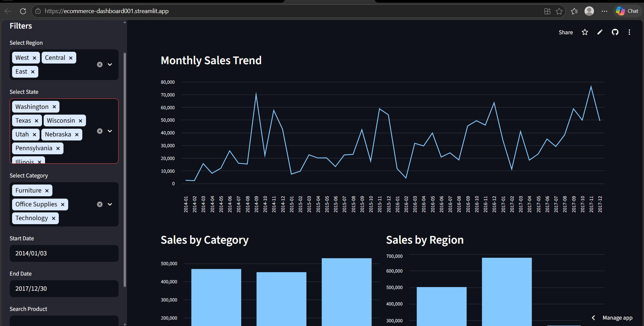This screenshot has height=326, width=644.
Task: Remove Technology category tag
Action: (x=53, y=218)
